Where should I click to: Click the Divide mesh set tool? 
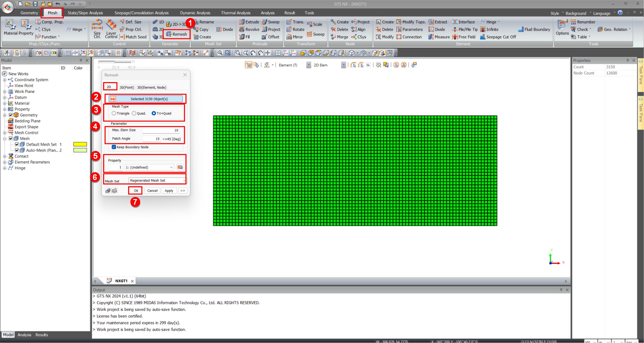click(x=225, y=30)
